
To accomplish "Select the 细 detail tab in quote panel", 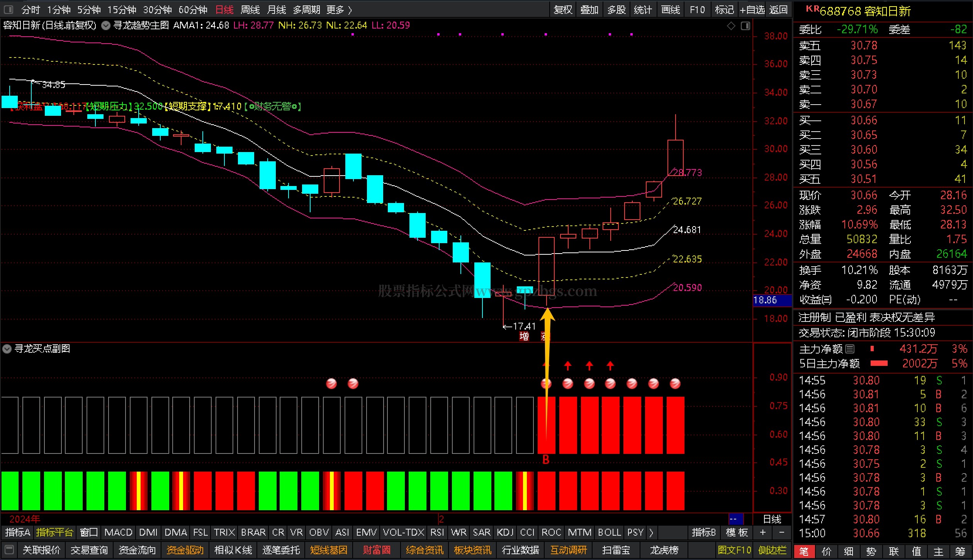I will click(849, 552).
